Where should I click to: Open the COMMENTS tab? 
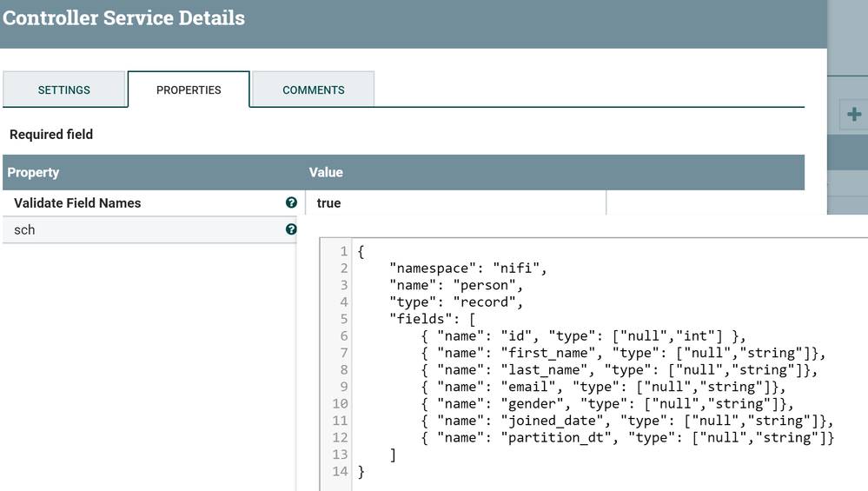tap(314, 90)
